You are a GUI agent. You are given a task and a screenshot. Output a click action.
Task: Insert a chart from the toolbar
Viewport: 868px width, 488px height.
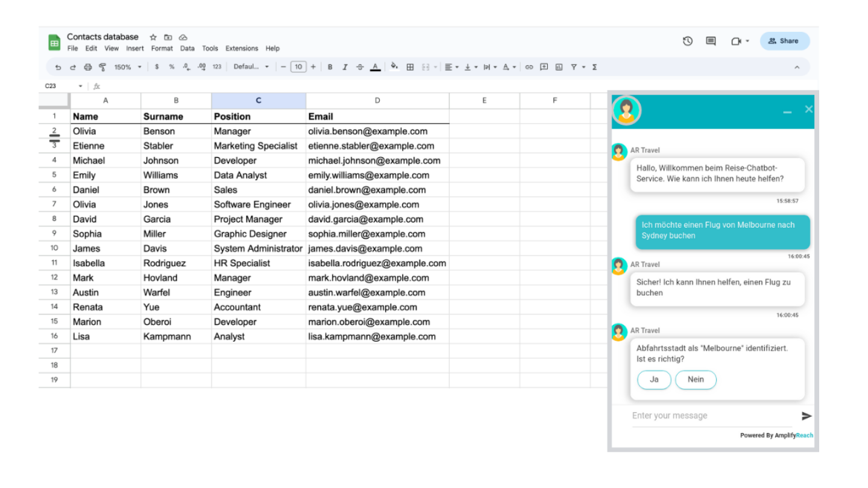[559, 67]
